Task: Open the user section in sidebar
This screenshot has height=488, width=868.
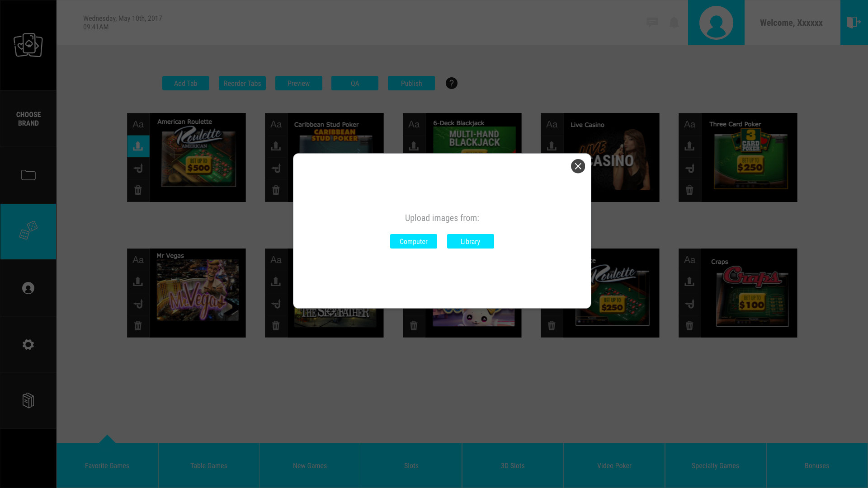Action: 28,288
